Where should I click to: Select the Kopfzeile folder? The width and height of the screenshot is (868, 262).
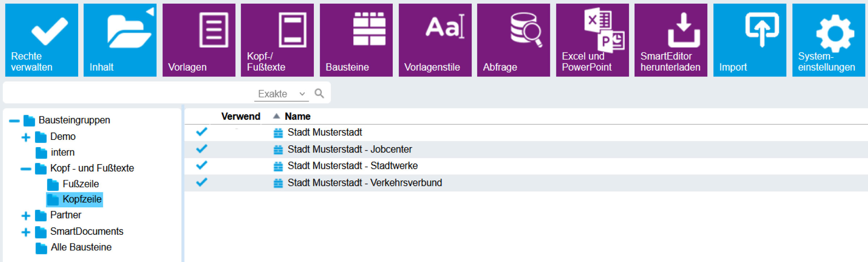coord(82,199)
